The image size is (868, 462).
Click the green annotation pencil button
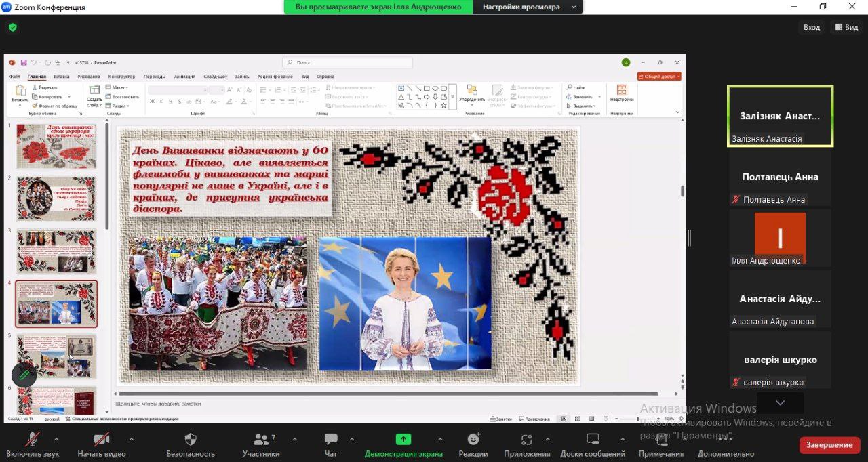[x=24, y=375]
